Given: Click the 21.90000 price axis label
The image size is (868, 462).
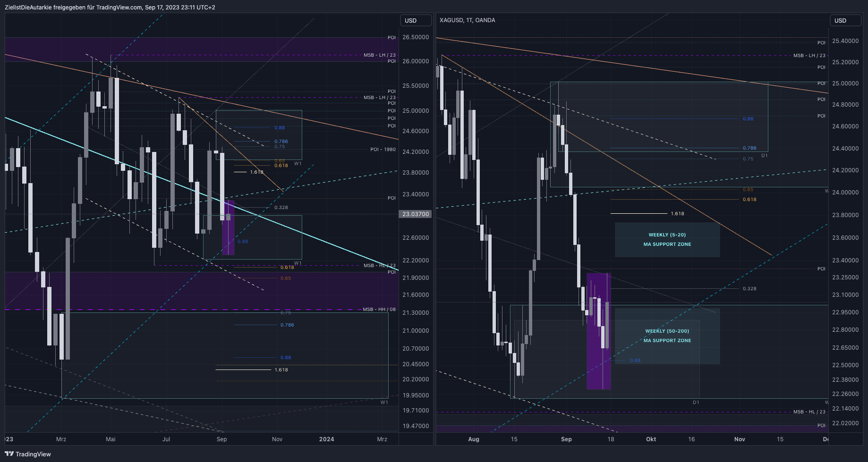Looking at the screenshot, I should pyautogui.click(x=416, y=278).
